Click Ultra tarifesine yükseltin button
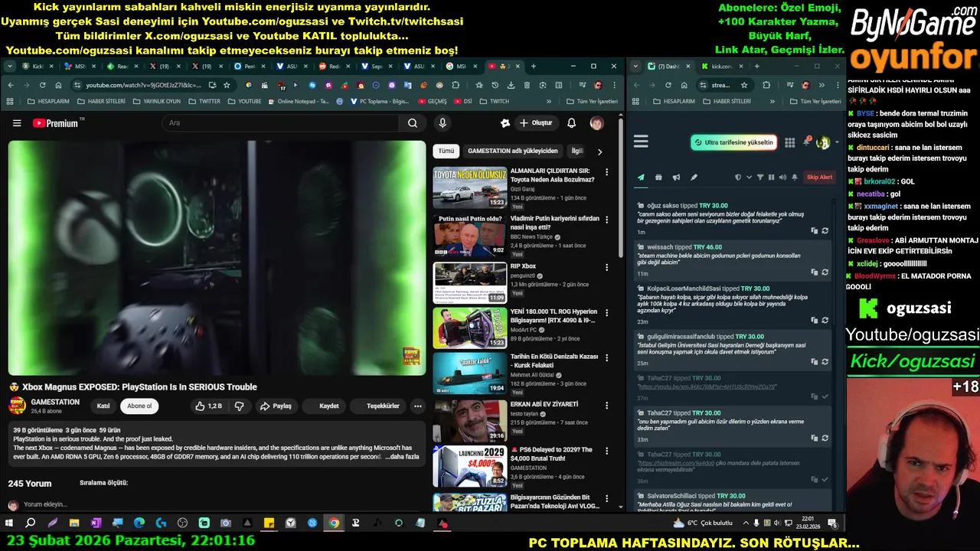Image resolution: width=980 pixels, height=551 pixels. coord(733,142)
